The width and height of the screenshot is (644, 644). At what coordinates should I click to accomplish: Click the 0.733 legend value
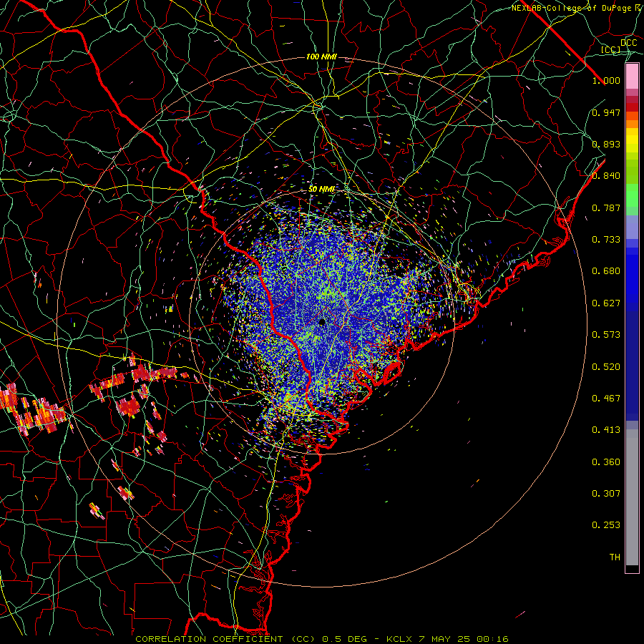(606, 240)
